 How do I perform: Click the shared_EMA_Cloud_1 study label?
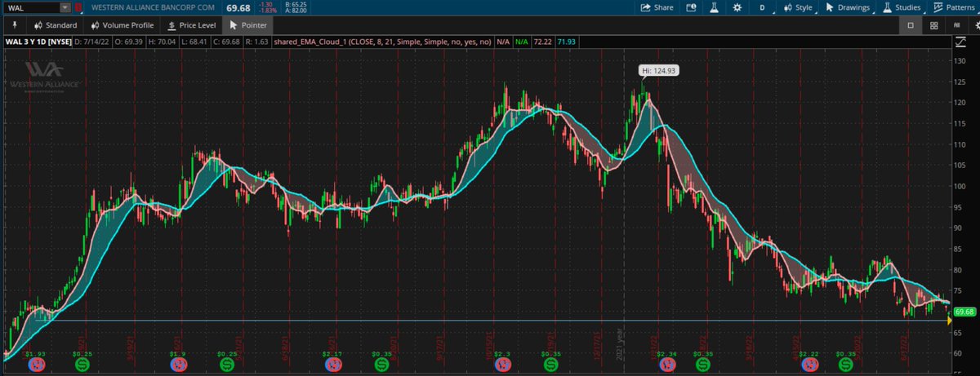381,40
